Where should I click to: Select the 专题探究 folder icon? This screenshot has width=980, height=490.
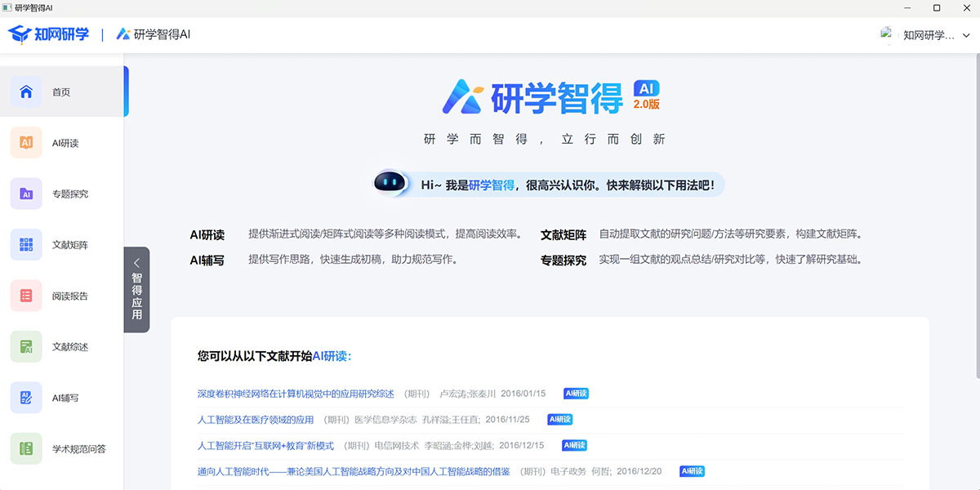26,194
